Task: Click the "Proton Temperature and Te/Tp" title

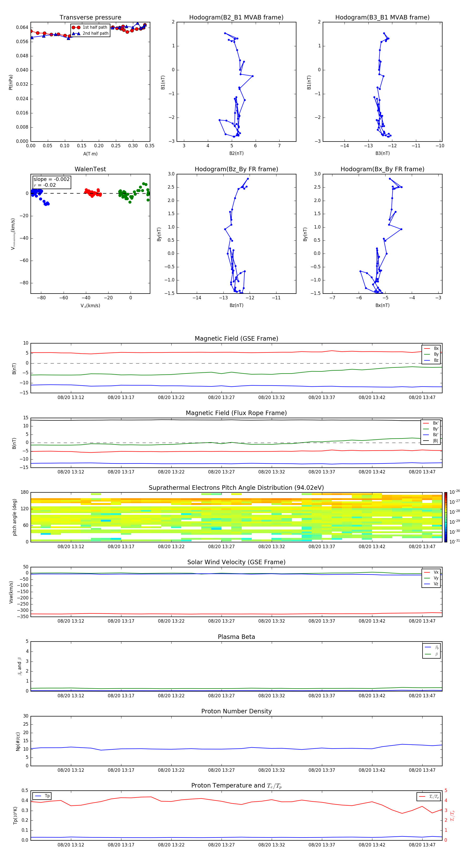Action: 236,786
